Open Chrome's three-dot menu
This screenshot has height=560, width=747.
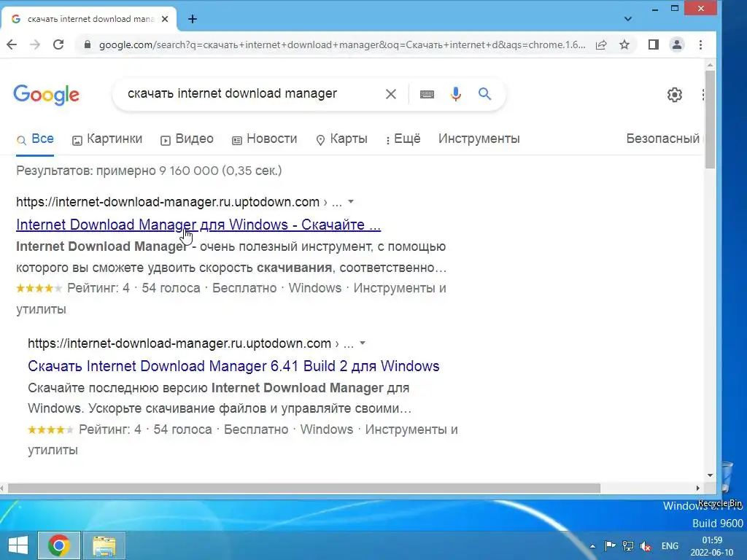pyautogui.click(x=700, y=44)
